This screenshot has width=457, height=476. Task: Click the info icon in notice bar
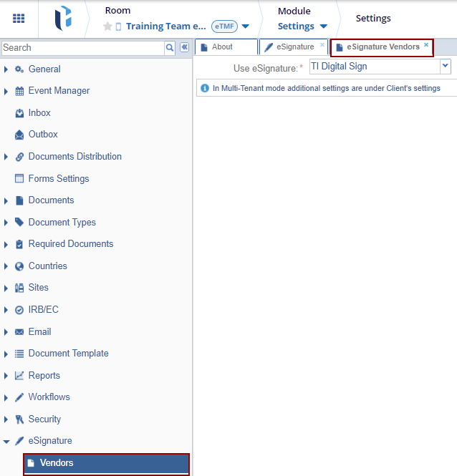click(203, 88)
